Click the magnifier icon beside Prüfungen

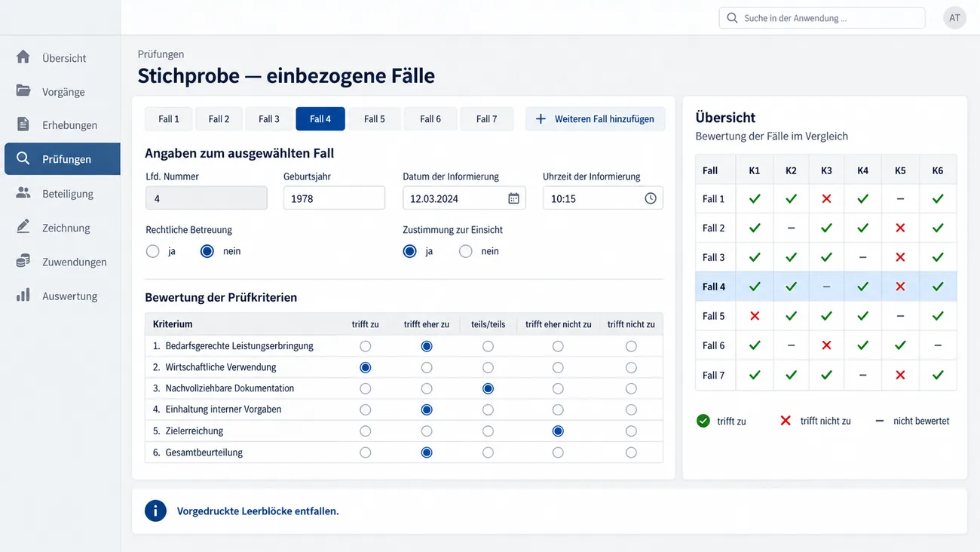tap(23, 158)
